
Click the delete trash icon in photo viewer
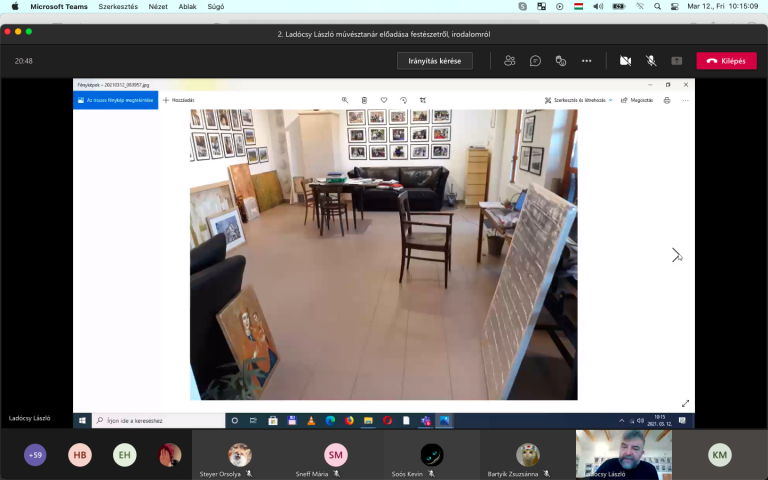coord(364,100)
